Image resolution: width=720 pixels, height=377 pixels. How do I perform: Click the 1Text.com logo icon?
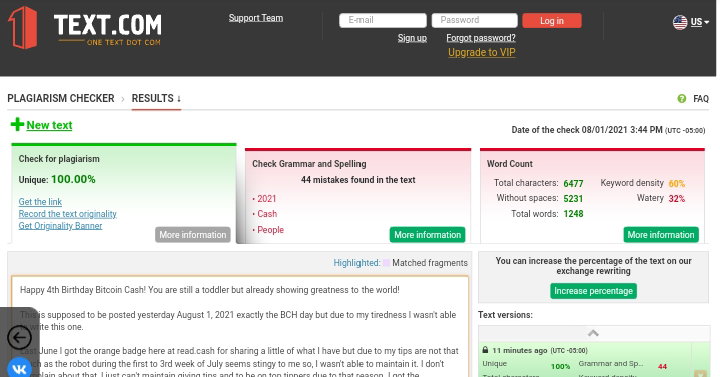22,28
